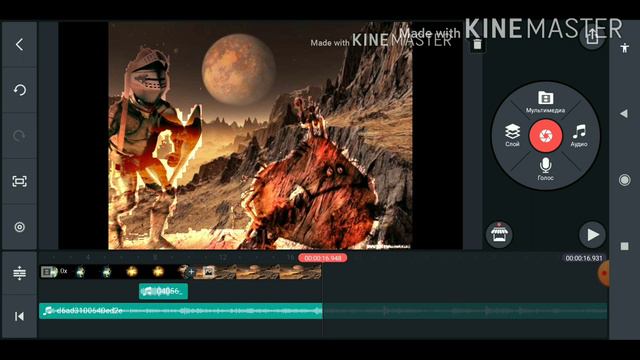This screenshot has height=360, width=640.
Task: Open project settings gear icon
Action: [19, 227]
